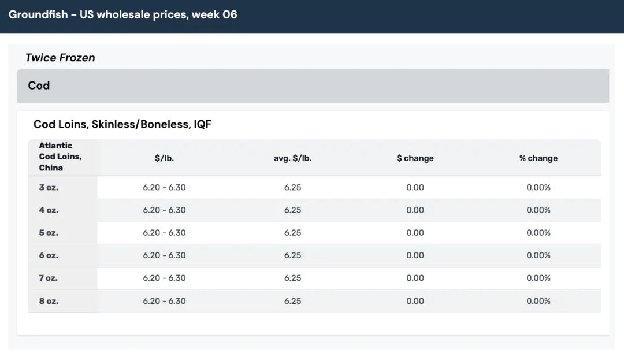Click the Atlantic Cod Loins, China header

(x=60, y=157)
